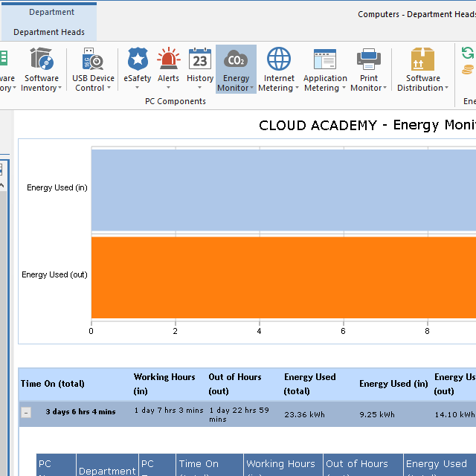Open the Software Distribution box icon
This screenshot has width=476, height=476.
[422, 59]
